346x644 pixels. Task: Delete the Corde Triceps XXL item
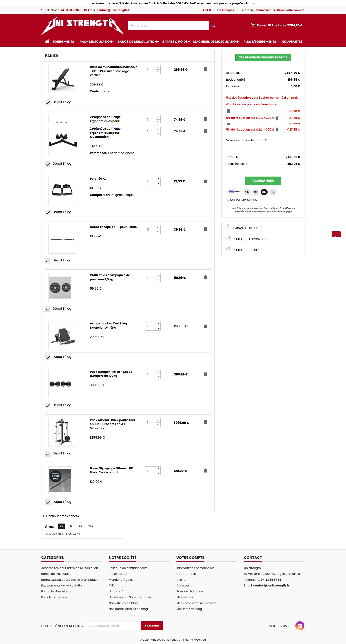tap(205, 229)
